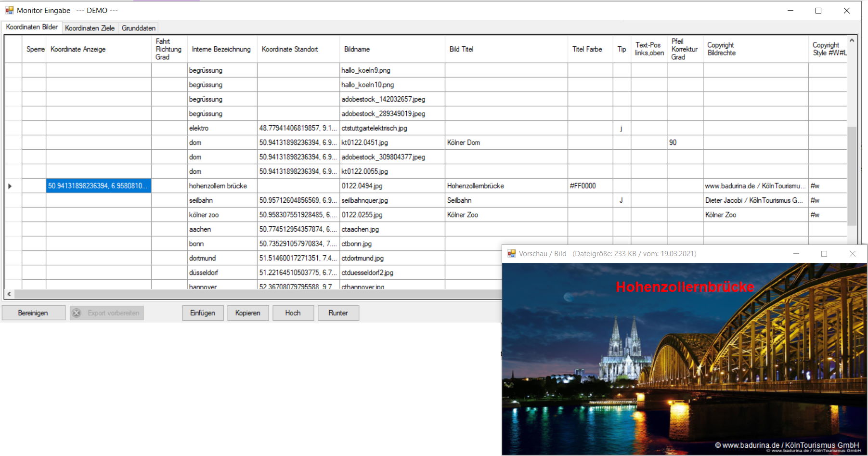Click the vertical scrollbar thumb of the grid

(851, 176)
